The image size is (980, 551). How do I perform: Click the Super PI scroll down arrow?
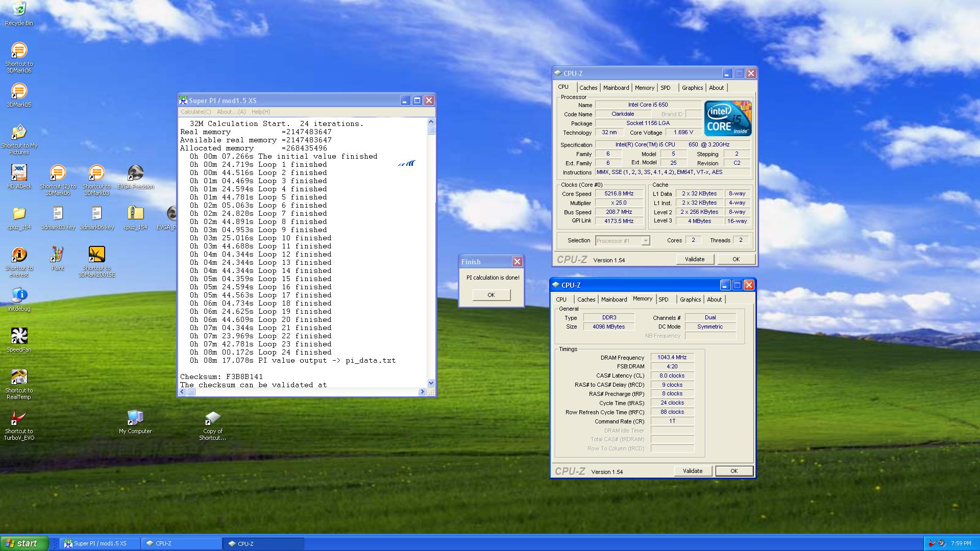(x=431, y=383)
